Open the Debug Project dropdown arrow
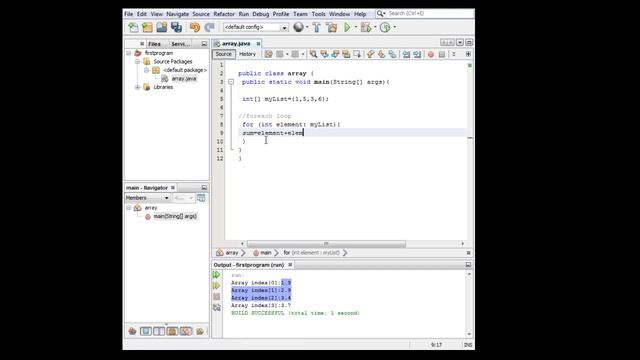The image size is (640, 360). tap(375, 27)
